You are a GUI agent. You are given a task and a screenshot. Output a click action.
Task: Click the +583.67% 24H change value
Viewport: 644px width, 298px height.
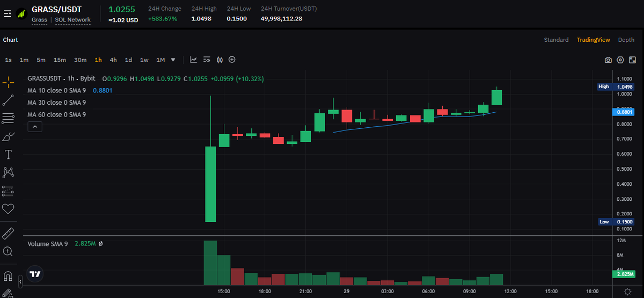pos(163,19)
